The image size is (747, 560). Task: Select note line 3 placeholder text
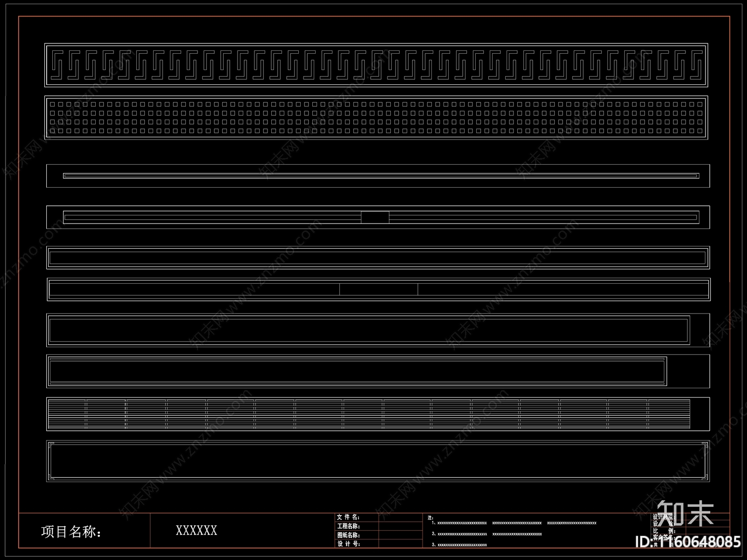pos(459,545)
